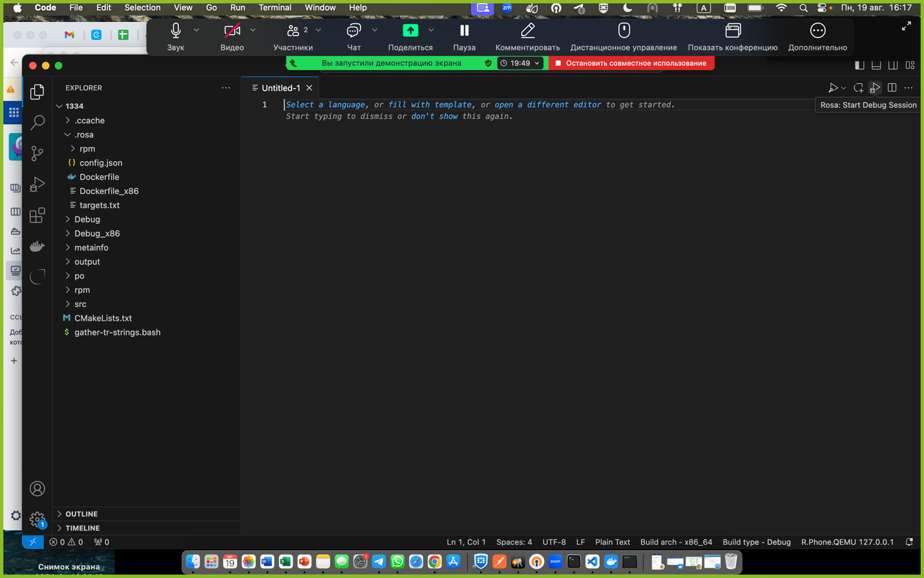Collapse the .rosa folder
The image size is (924, 578).
click(83, 134)
